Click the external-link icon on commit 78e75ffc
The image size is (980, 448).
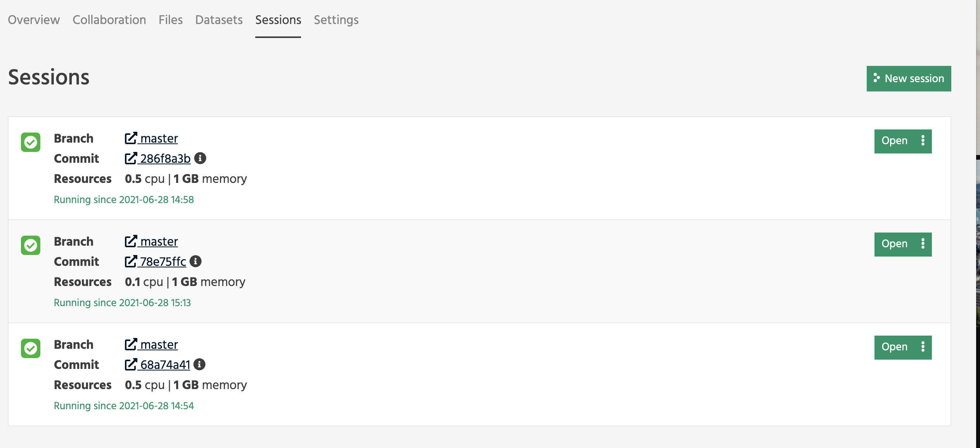(132, 261)
